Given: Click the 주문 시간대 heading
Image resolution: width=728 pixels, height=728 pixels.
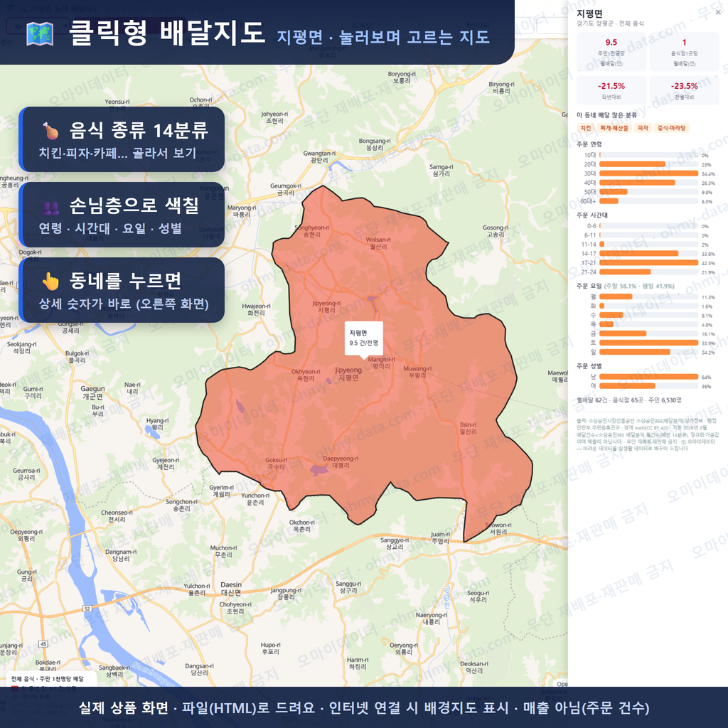Looking at the screenshot, I should [592, 215].
